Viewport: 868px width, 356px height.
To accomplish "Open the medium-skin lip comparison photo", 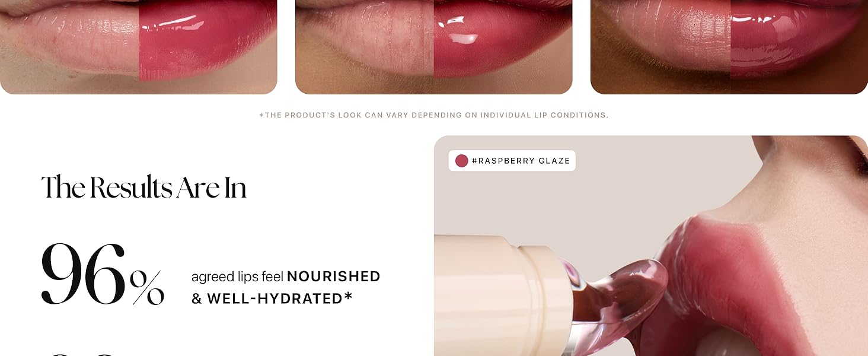I will coord(434,47).
